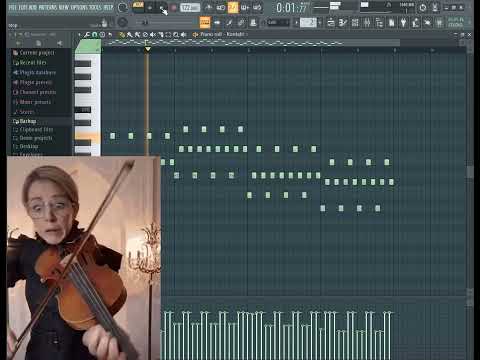Toggle blend recording overdub

(x=245, y=8)
